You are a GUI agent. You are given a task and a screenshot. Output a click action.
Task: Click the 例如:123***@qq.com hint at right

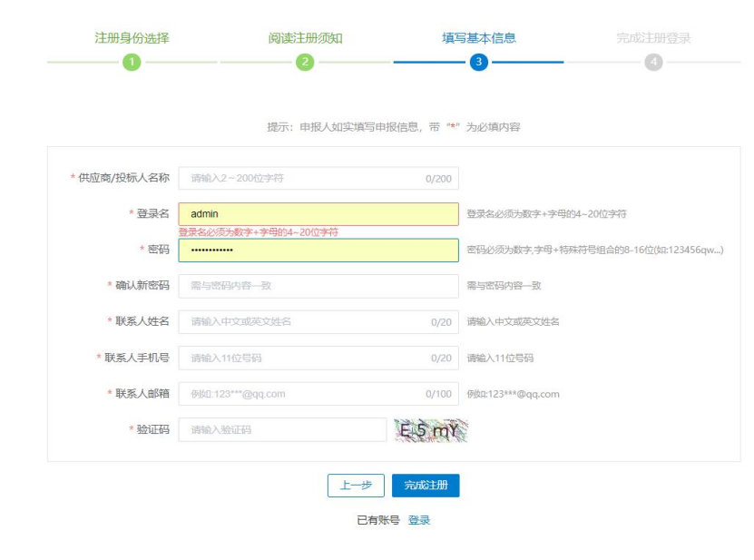point(513,394)
